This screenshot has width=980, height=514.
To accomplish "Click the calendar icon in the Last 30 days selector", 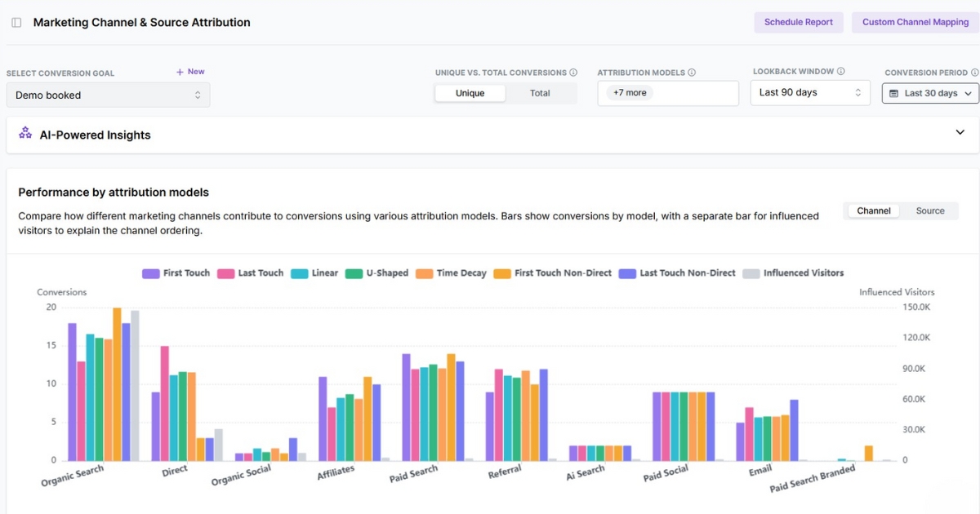I will click(x=893, y=93).
